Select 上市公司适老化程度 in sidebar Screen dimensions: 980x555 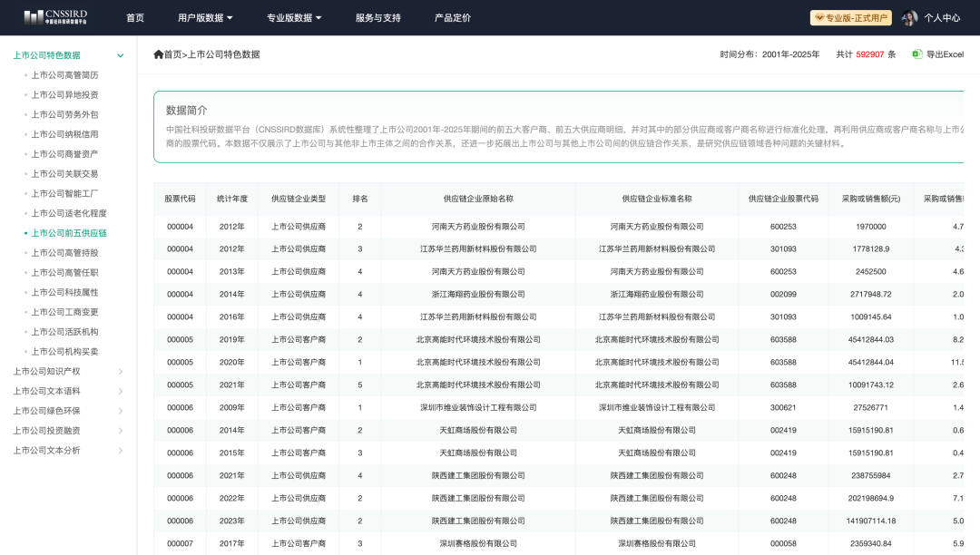[x=69, y=213]
